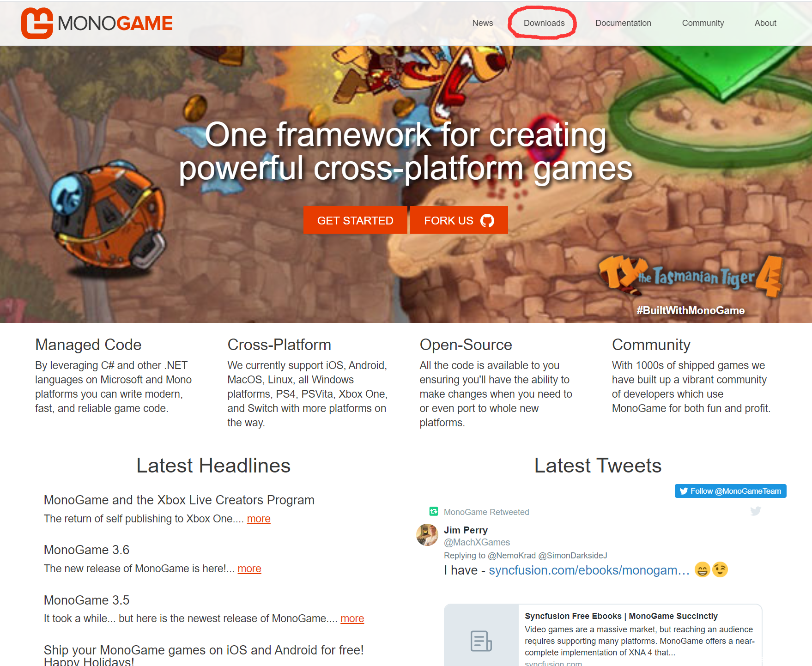Open the News menu item
This screenshot has width=812, height=666.
482,23
